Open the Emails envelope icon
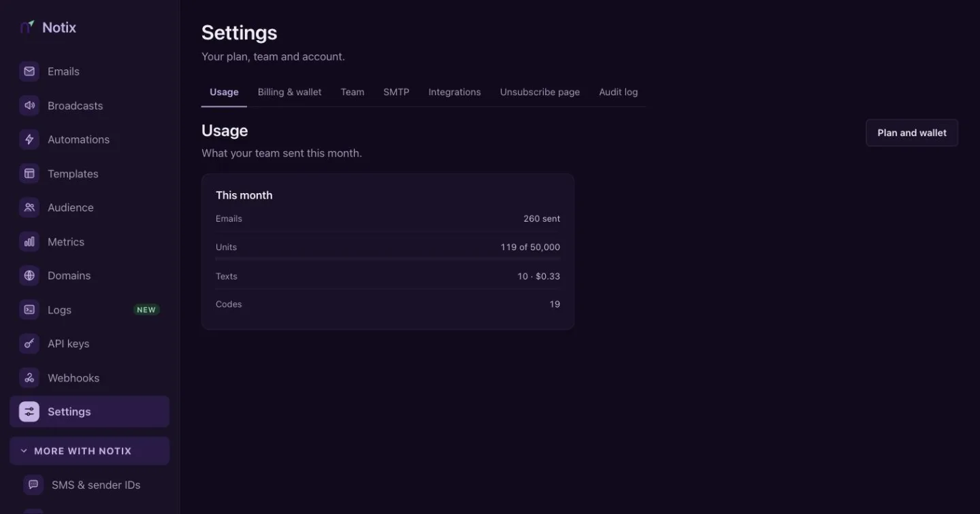Image resolution: width=980 pixels, height=514 pixels. 29,71
